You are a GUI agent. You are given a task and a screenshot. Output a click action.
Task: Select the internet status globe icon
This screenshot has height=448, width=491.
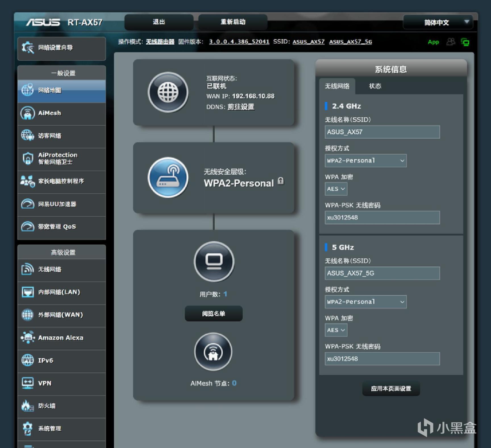tap(168, 92)
